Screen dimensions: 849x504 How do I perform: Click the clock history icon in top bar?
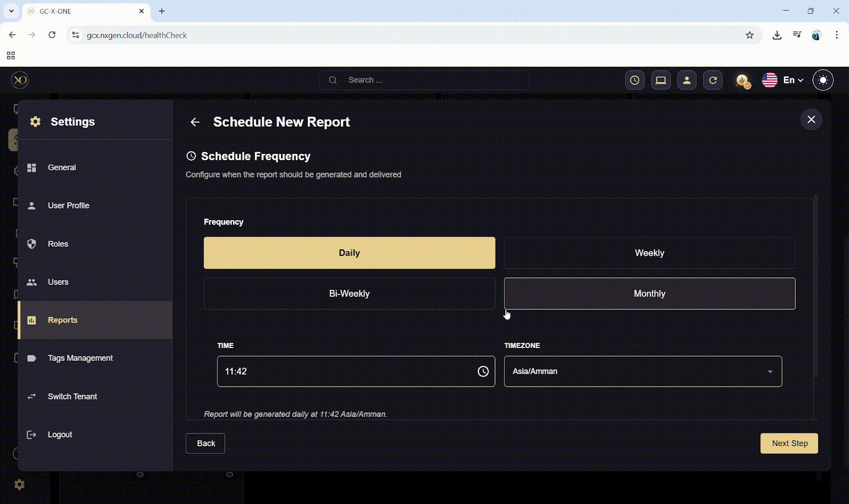[635, 80]
